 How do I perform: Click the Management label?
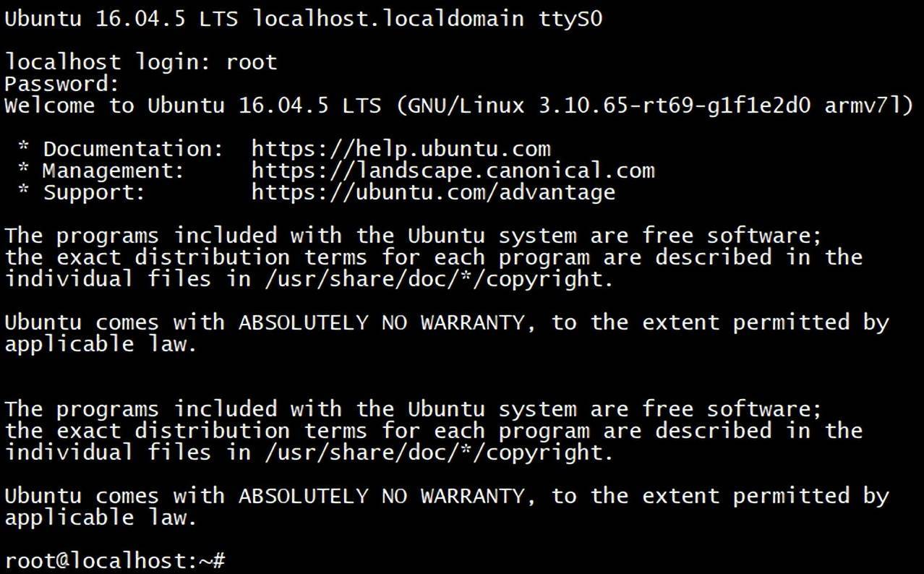(x=114, y=171)
